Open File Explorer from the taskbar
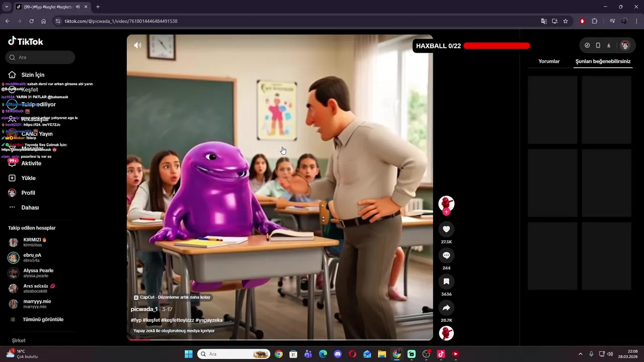Viewport: 644px width, 362px height. (382, 354)
